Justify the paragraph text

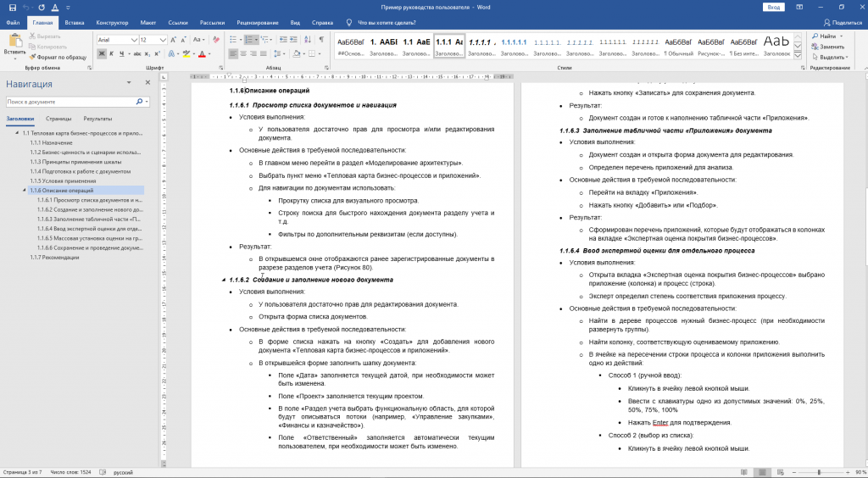click(x=264, y=53)
